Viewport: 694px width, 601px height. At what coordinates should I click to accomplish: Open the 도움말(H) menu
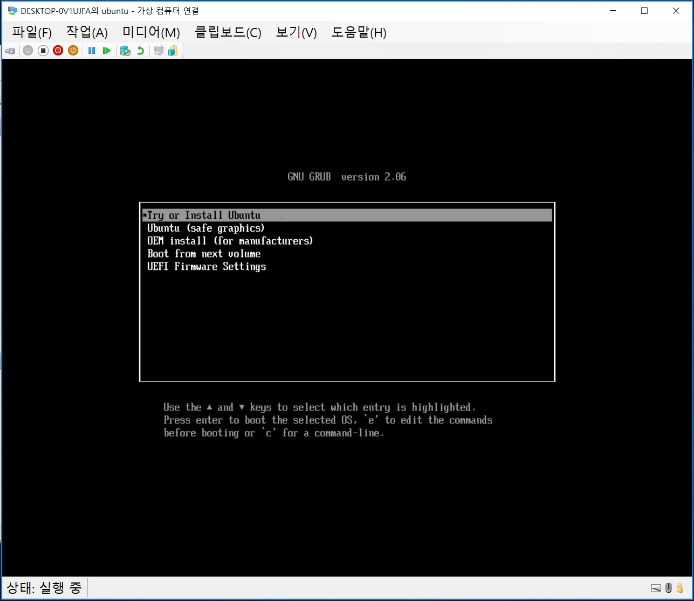point(359,32)
